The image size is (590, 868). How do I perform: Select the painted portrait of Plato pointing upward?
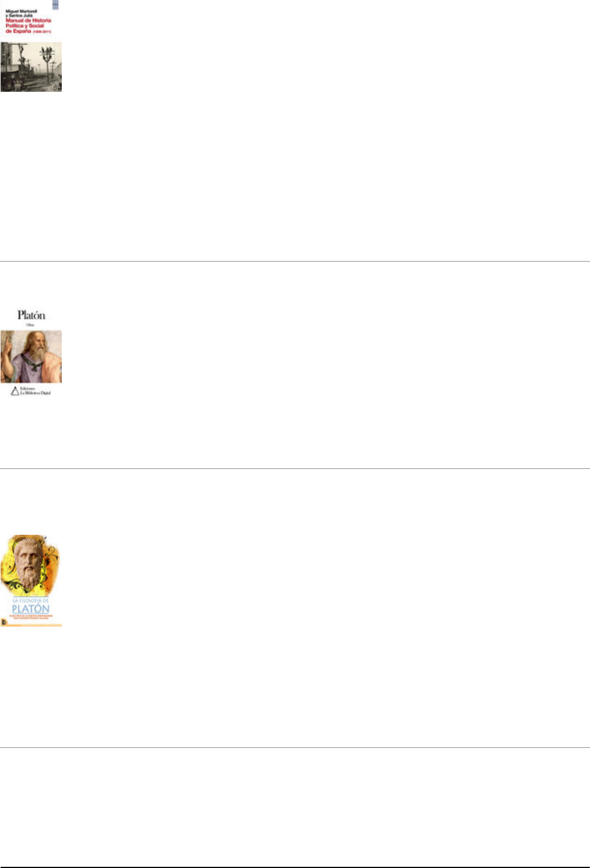point(31,357)
